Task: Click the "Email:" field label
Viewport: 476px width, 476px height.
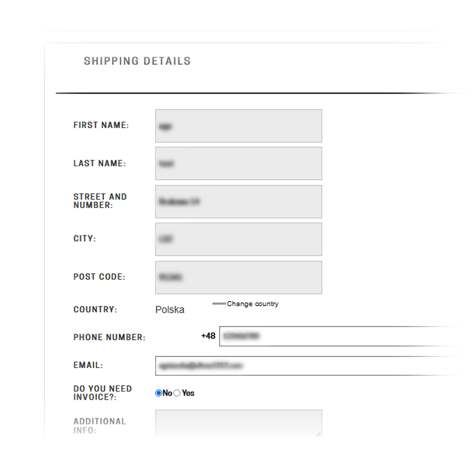Action: point(88,365)
